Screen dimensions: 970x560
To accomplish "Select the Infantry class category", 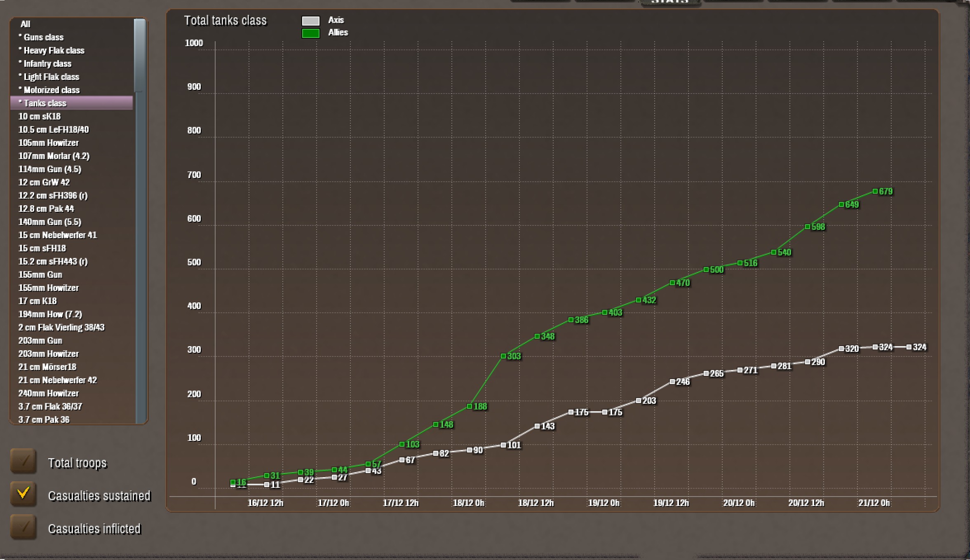I will click(x=47, y=64).
